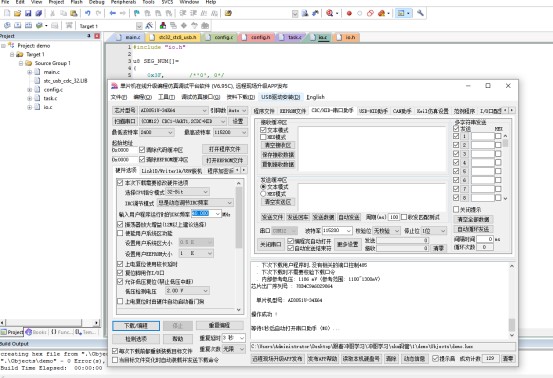Toggle the enable user system area checkbox

(x=120, y=233)
